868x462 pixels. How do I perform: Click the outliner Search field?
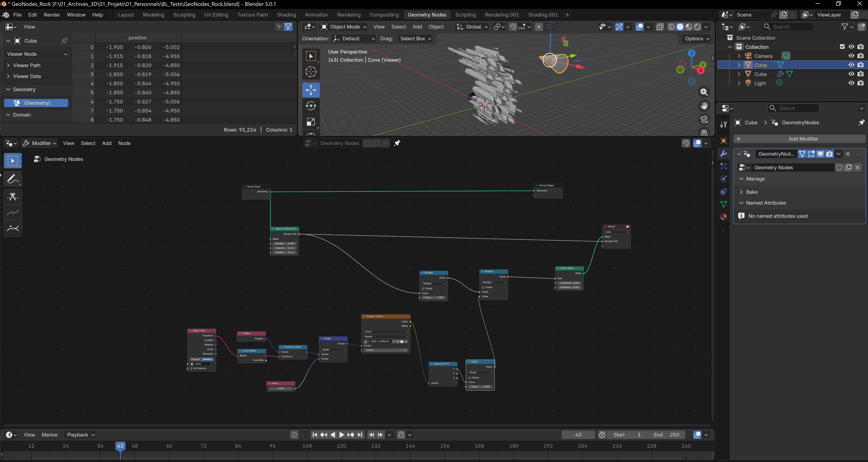788,27
